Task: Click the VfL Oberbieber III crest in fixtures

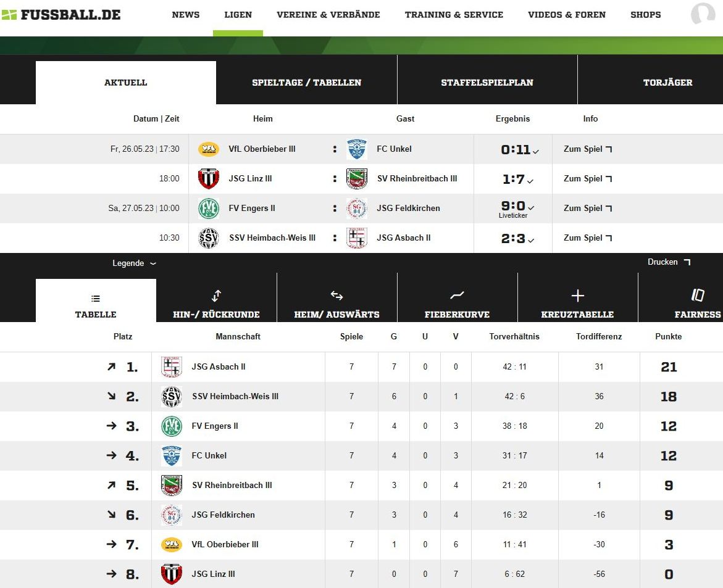Action: [208, 149]
